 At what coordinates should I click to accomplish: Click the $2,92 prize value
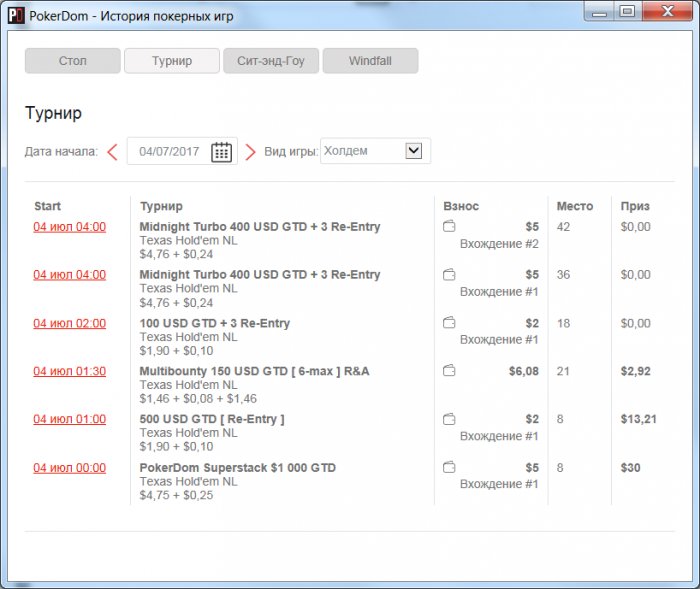point(635,371)
